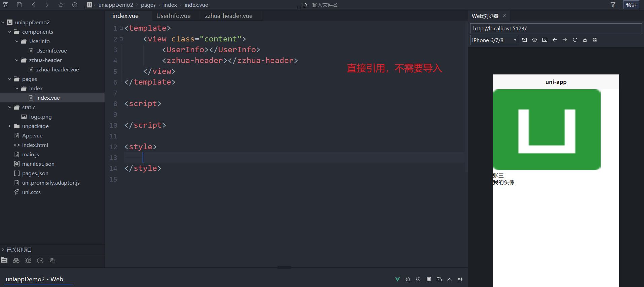Collapse the zzhua-header folder chevron
This screenshot has height=287, width=644.
click(x=17, y=60)
